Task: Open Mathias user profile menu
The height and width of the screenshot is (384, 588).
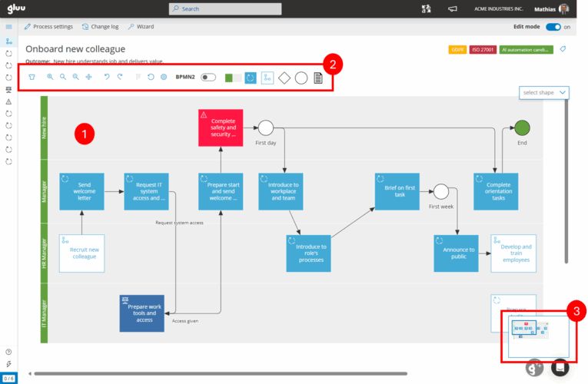Action: tap(564, 8)
